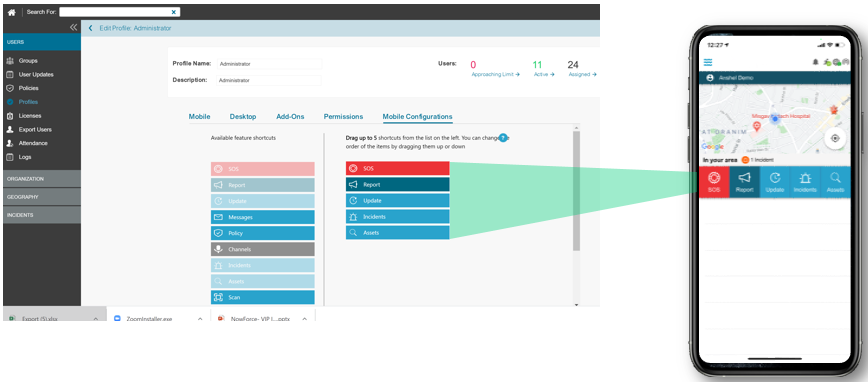Go back with the chevron beside Edit Profile
The width and height of the screenshot is (868, 382).
click(91, 28)
